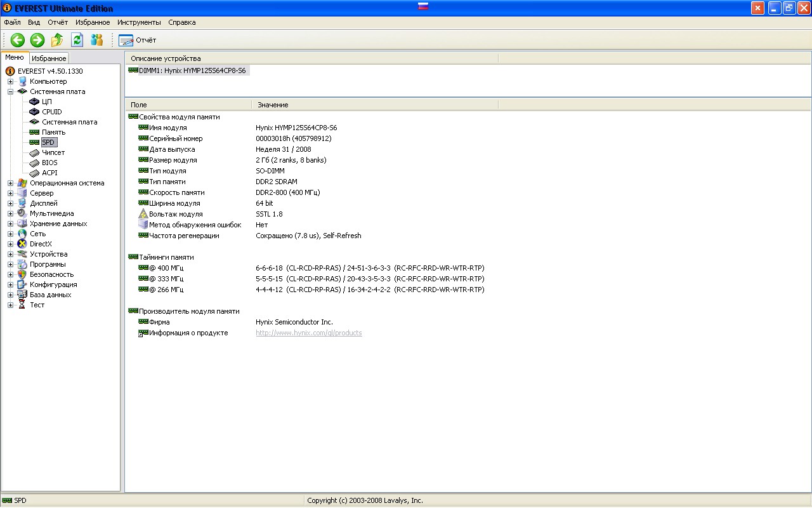Click the Операционная система Windows icon
The height and width of the screenshot is (508, 812).
point(22,183)
